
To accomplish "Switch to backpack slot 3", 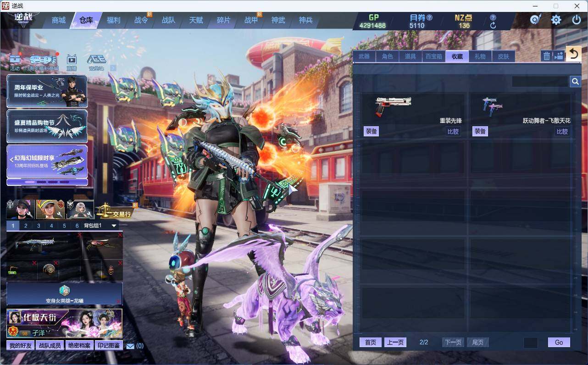I will coord(39,226).
